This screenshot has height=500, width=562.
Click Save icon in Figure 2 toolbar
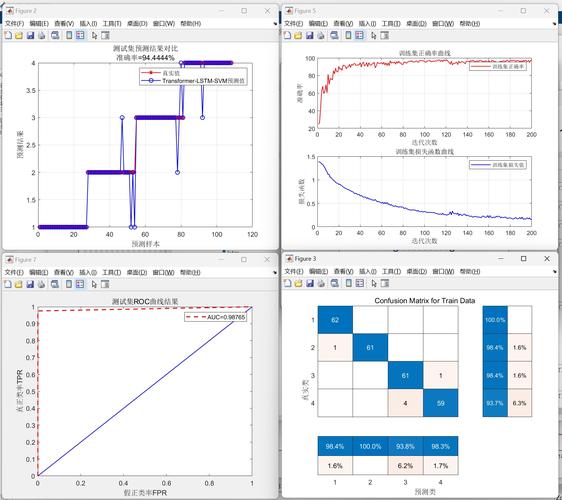(x=30, y=35)
